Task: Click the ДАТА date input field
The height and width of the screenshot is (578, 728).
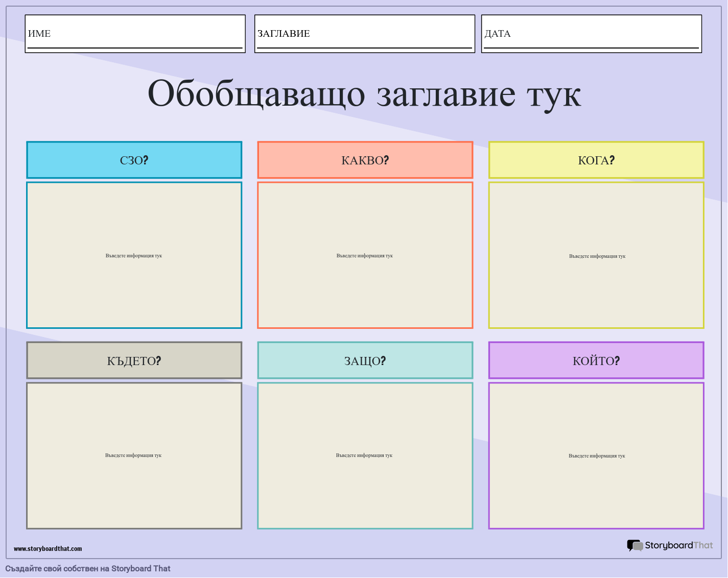Action: tap(591, 33)
